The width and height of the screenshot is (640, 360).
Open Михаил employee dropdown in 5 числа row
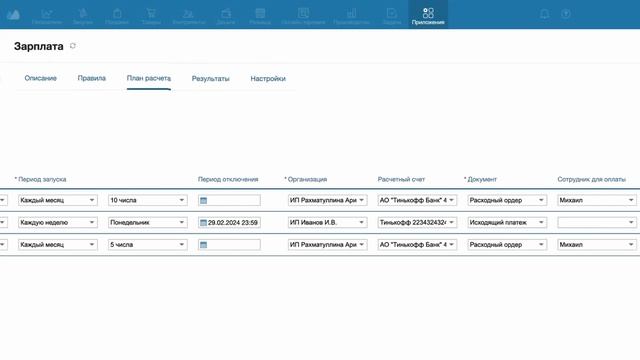tap(596, 244)
